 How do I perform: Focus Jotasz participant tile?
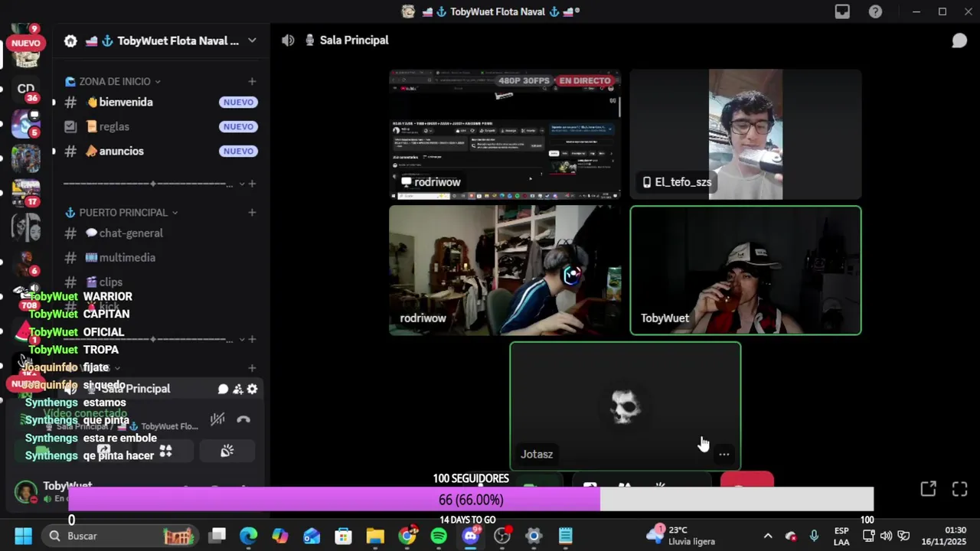click(x=626, y=406)
